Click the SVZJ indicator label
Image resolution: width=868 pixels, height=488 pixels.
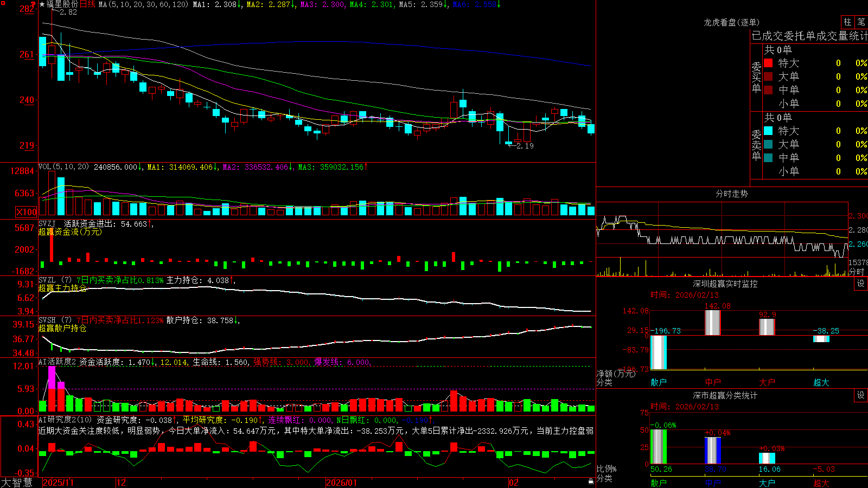[x=47, y=223]
